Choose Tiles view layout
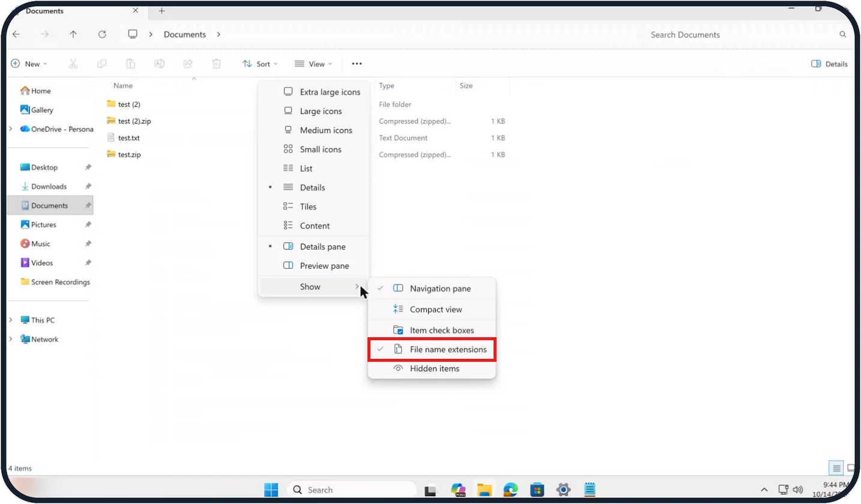This screenshot has width=861, height=504. pos(313,206)
